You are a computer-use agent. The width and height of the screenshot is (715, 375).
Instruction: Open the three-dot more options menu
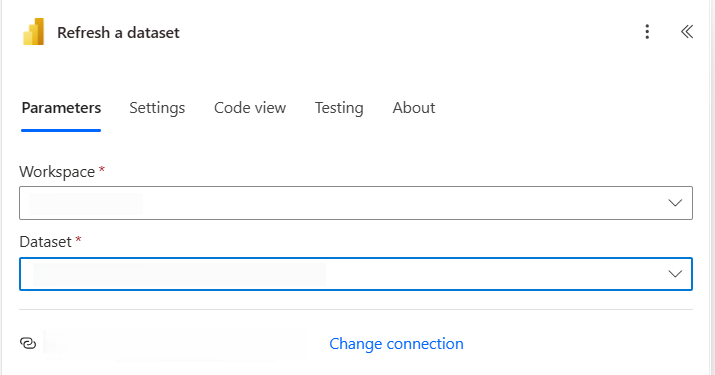(647, 32)
